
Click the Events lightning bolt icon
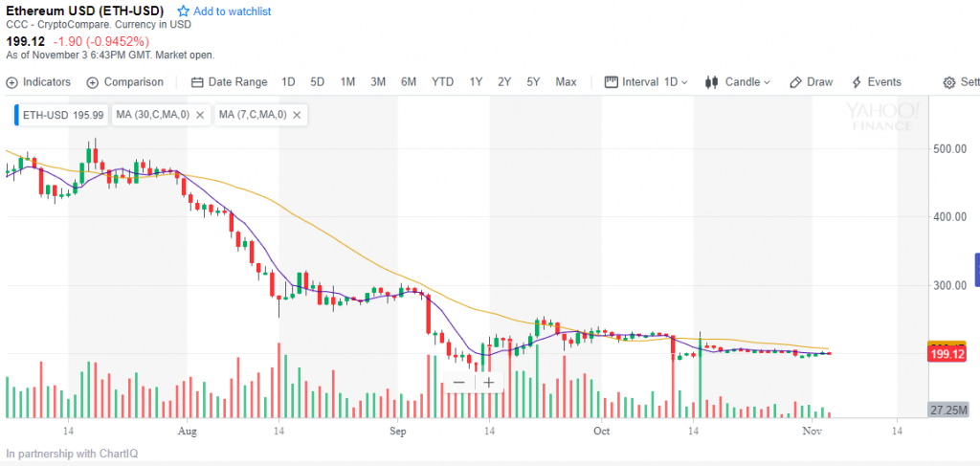(x=857, y=82)
